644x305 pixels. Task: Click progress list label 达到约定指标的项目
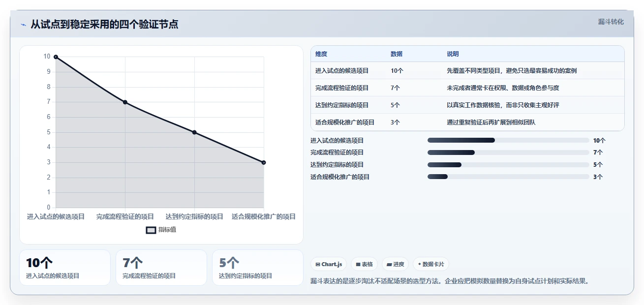click(337, 165)
